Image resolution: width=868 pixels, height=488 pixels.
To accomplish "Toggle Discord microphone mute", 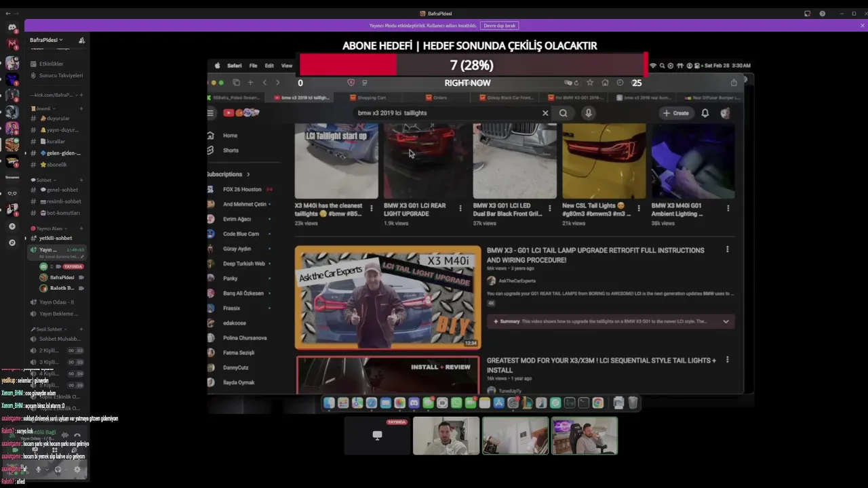I will (38, 469).
